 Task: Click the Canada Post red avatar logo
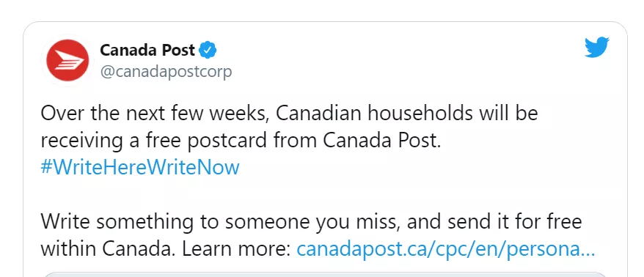67,60
